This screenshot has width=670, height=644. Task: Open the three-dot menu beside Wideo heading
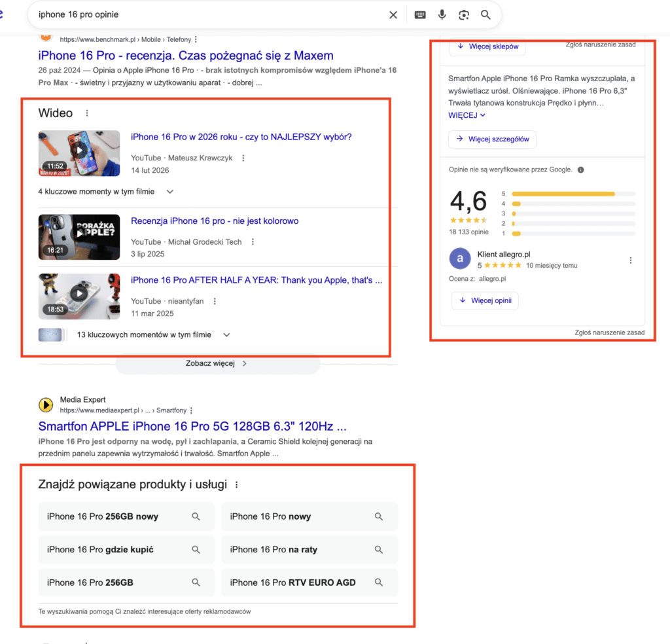click(x=87, y=113)
